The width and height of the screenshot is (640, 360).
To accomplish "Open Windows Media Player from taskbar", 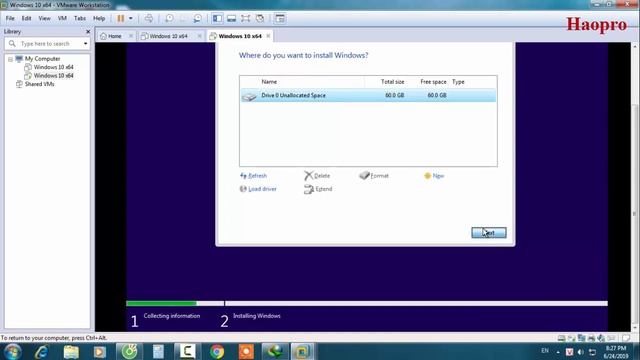I will tap(100, 352).
